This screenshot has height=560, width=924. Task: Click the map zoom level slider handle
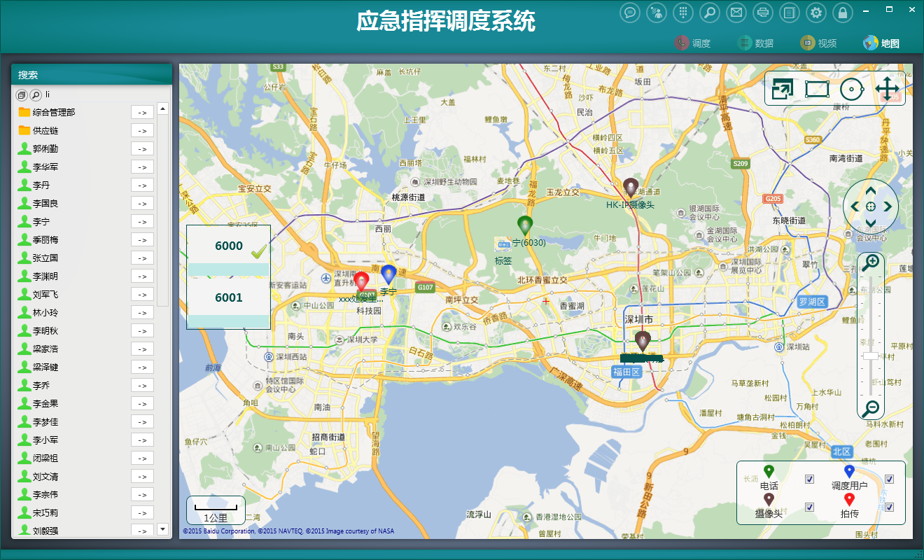(x=871, y=356)
